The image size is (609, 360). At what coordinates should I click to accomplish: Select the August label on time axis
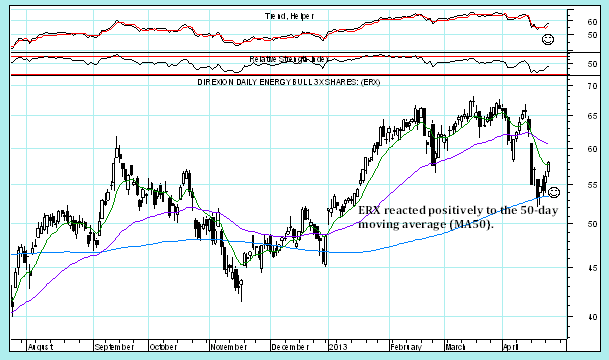coord(40,347)
